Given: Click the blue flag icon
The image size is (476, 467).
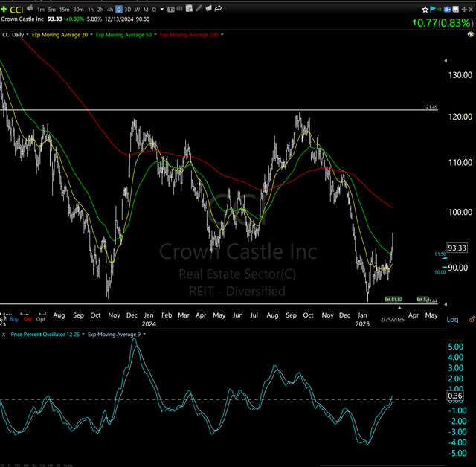Looking at the screenshot, I should click(x=433, y=10).
